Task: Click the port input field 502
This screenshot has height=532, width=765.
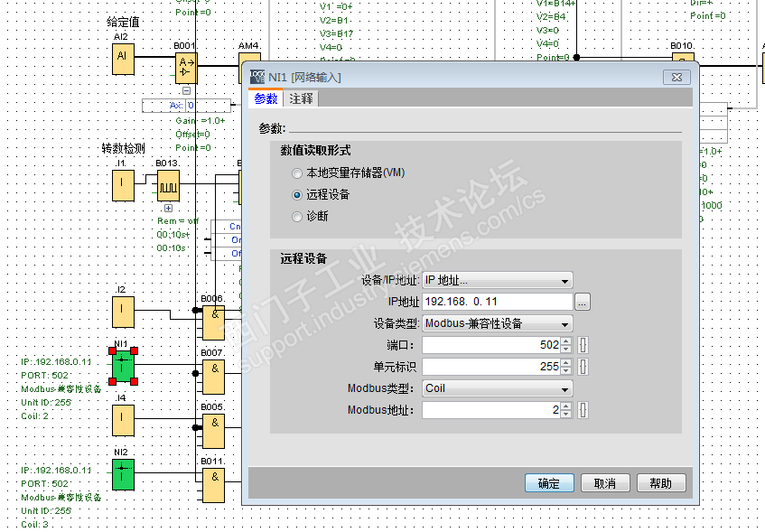Action: pos(491,345)
